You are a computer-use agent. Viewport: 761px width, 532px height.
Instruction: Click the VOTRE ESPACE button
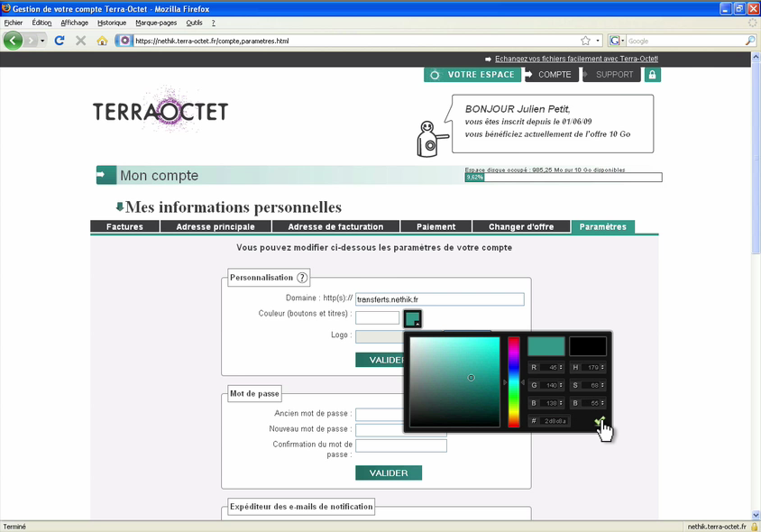click(x=472, y=75)
